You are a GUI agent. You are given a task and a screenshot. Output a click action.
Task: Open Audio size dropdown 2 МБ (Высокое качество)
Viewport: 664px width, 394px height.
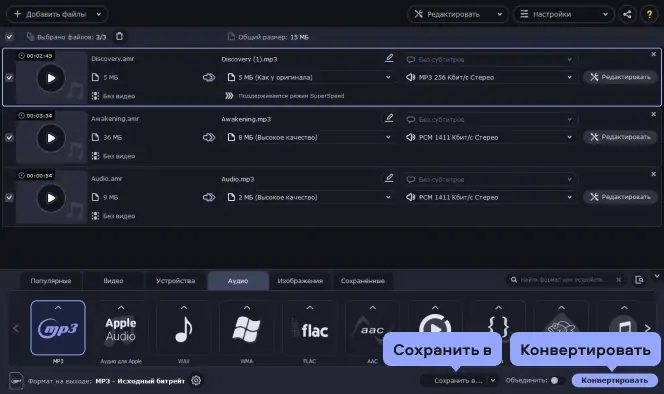(309, 197)
